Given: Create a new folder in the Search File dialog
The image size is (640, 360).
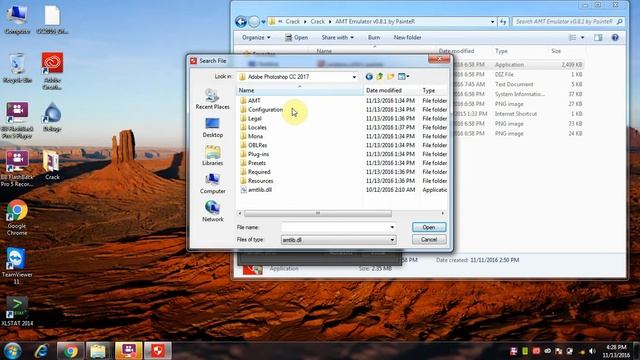Looking at the screenshot, I should [x=391, y=77].
